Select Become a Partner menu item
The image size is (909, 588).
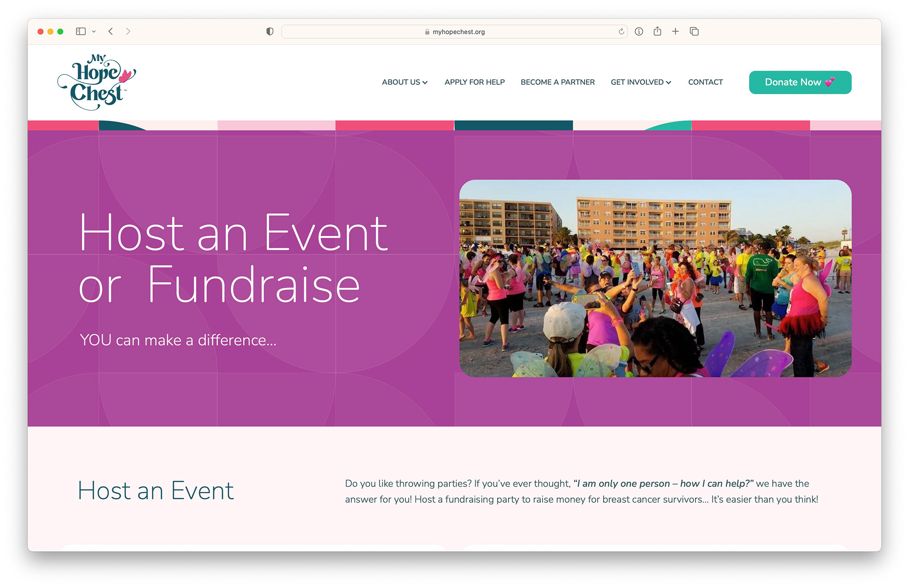click(x=557, y=82)
